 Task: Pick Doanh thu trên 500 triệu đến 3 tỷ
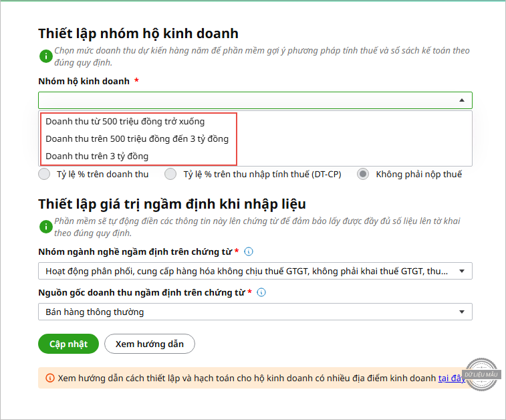[x=137, y=139]
